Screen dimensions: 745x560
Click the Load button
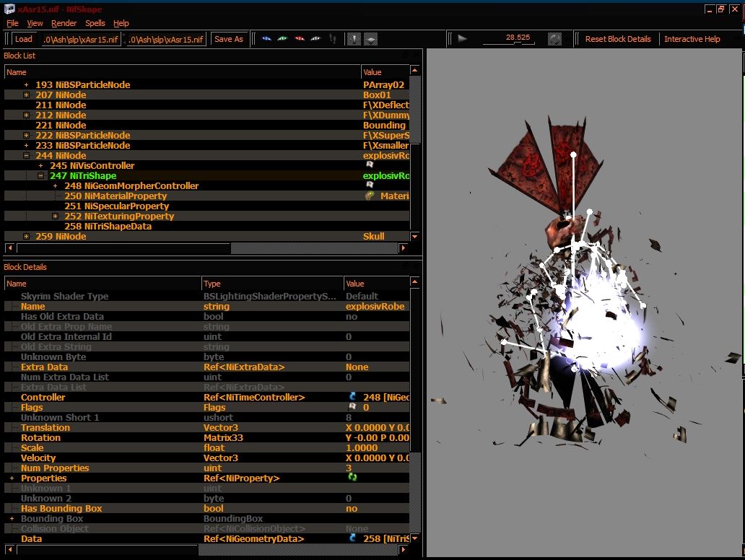(24, 39)
